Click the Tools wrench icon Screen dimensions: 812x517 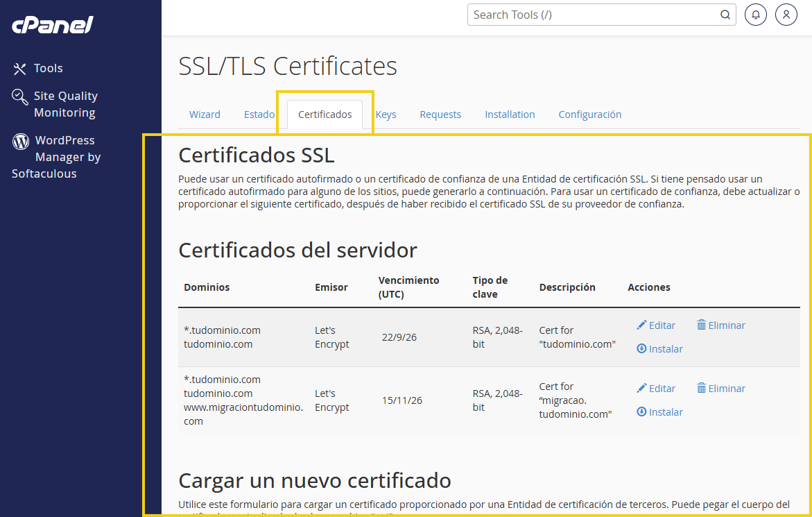point(19,69)
